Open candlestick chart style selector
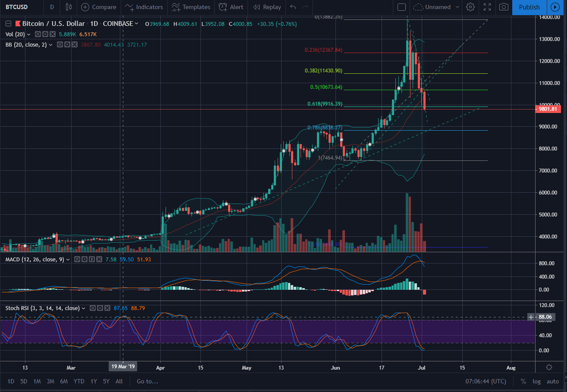 pos(69,7)
